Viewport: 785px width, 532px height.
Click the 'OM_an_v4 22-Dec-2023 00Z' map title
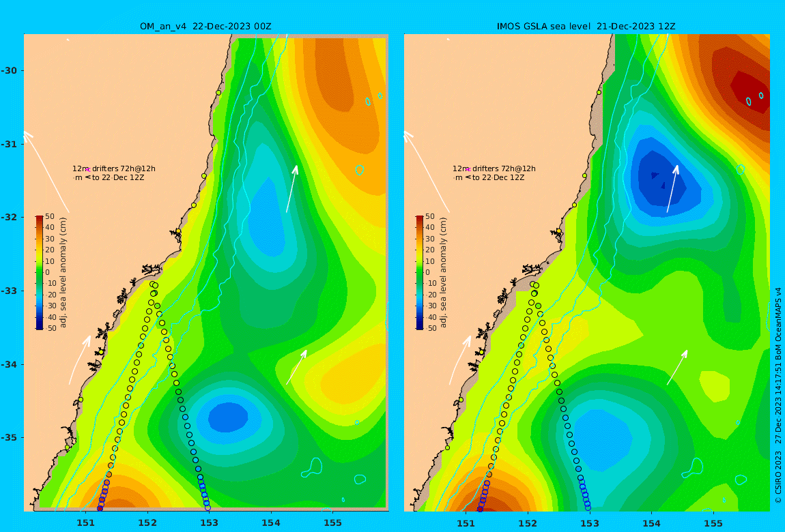[205, 26]
